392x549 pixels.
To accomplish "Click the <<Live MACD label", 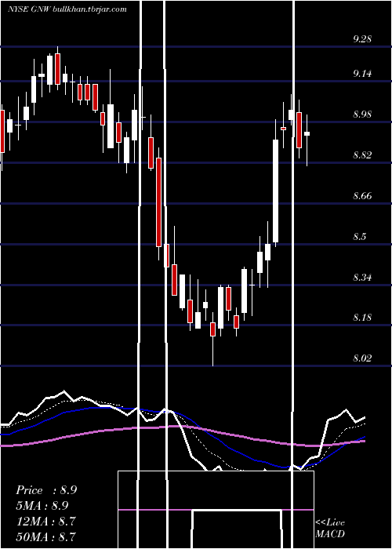I will (330, 528).
